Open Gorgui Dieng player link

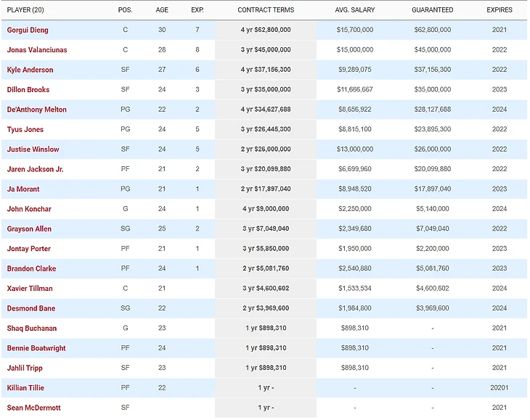pyautogui.click(x=28, y=30)
